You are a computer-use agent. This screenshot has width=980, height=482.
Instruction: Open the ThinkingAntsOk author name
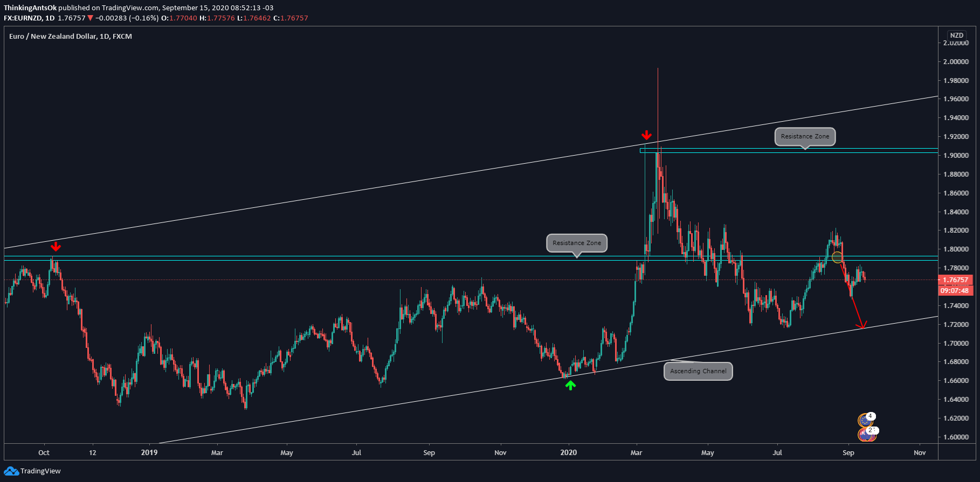(30, 8)
